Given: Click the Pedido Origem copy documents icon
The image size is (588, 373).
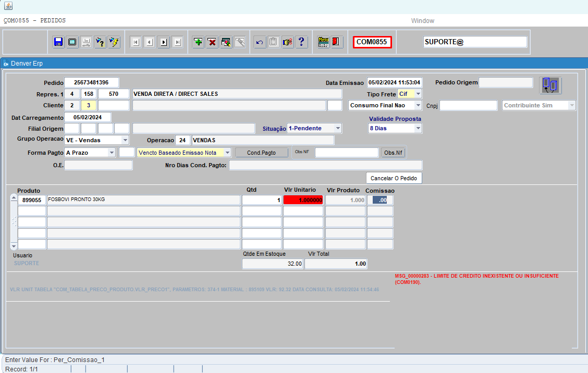Looking at the screenshot, I should pos(550,85).
